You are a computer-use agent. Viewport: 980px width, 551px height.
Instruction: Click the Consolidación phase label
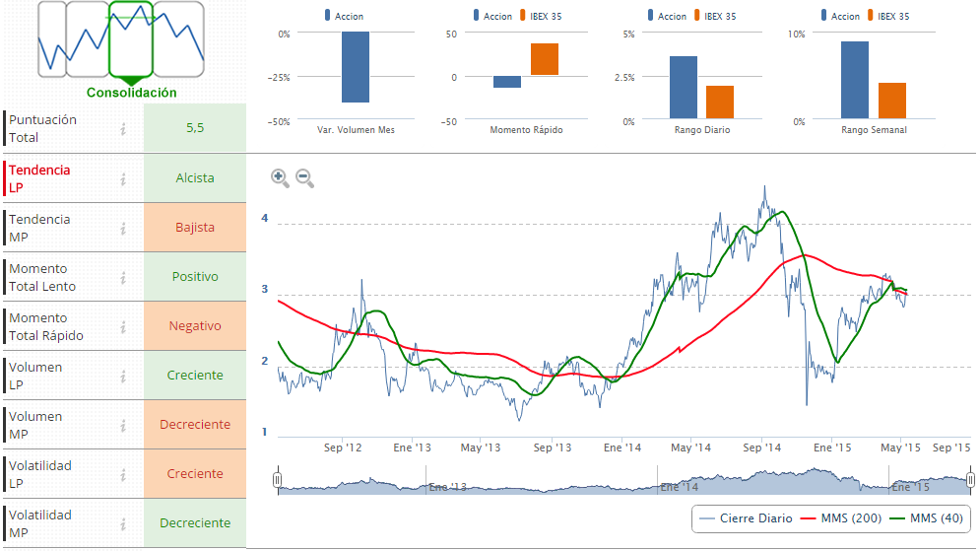pos(131,93)
